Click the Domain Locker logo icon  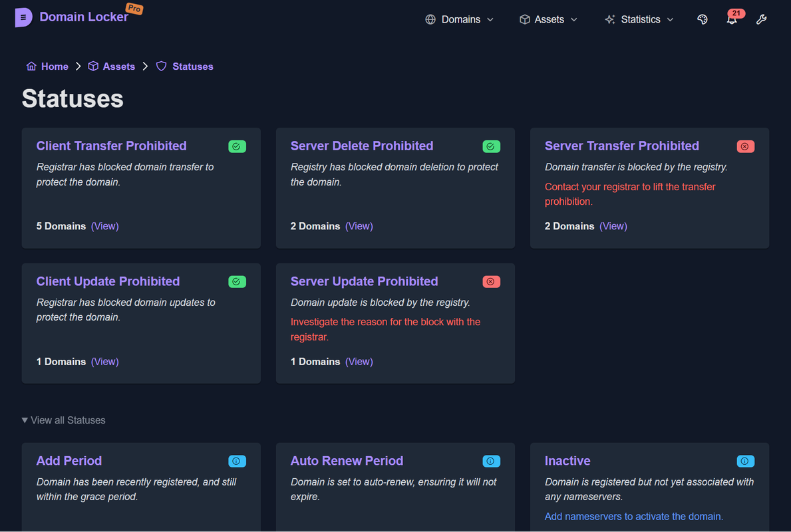click(x=23, y=17)
